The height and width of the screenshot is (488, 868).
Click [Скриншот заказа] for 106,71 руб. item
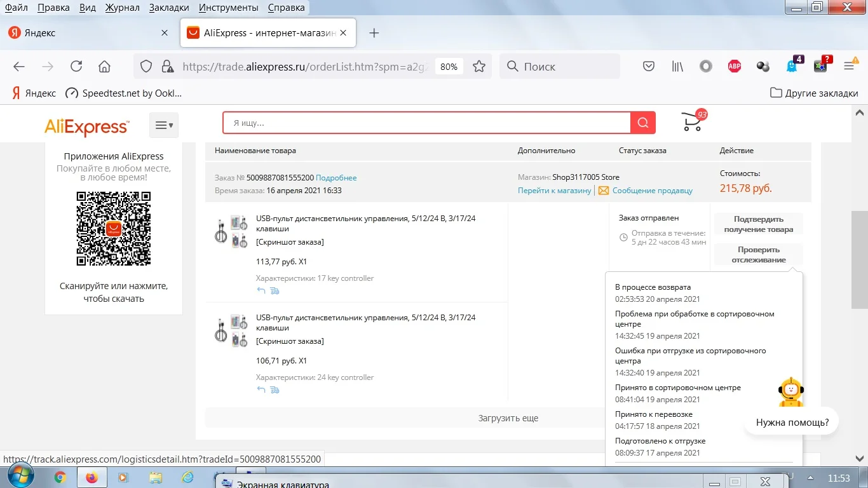[290, 341]
